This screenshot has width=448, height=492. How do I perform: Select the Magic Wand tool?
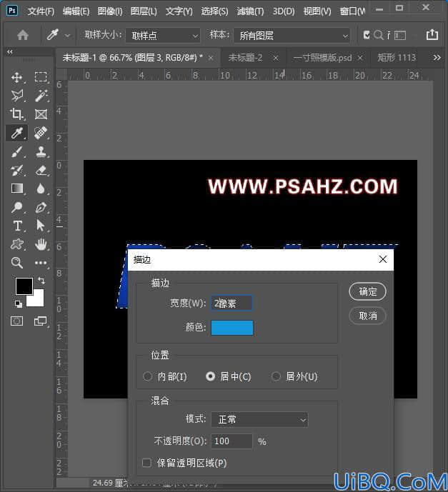coord(41,96)
